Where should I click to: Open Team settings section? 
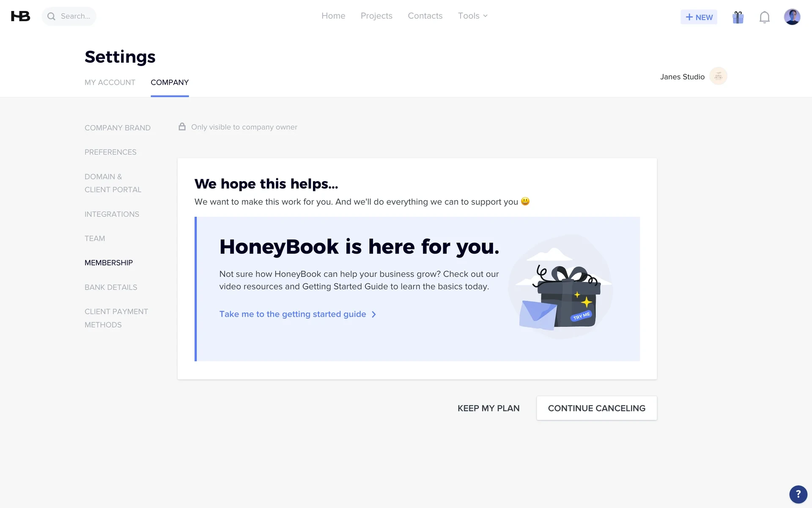click(95, 238)
